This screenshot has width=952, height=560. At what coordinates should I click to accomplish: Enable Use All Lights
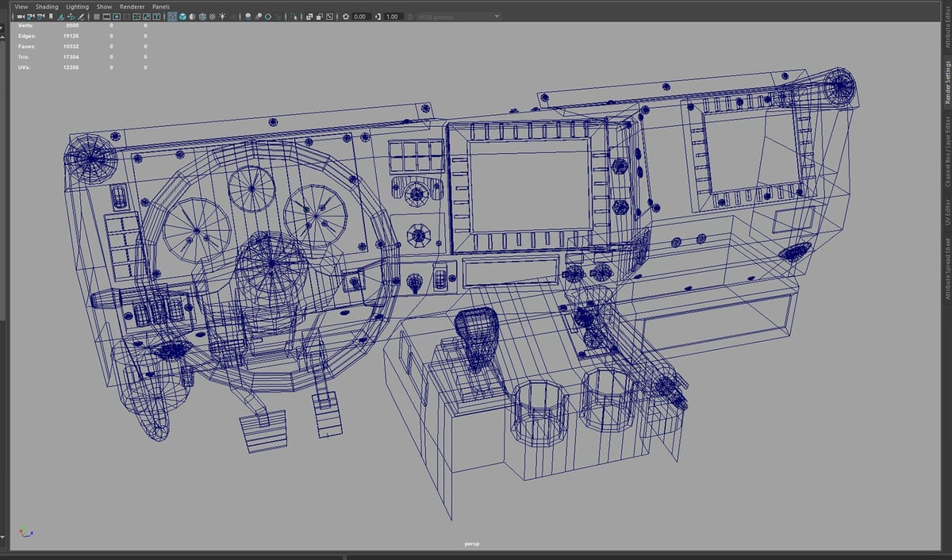222,17
